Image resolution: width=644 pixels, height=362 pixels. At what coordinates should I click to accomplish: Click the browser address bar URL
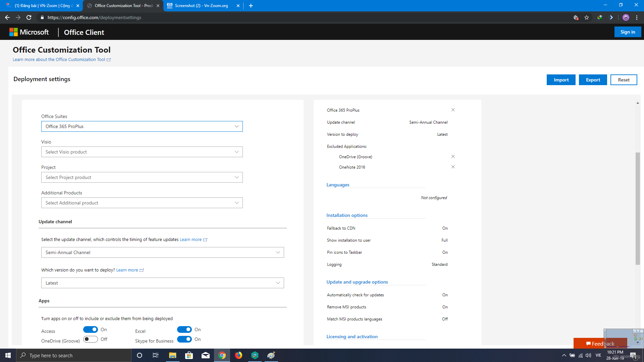click(x=94, y=17)
